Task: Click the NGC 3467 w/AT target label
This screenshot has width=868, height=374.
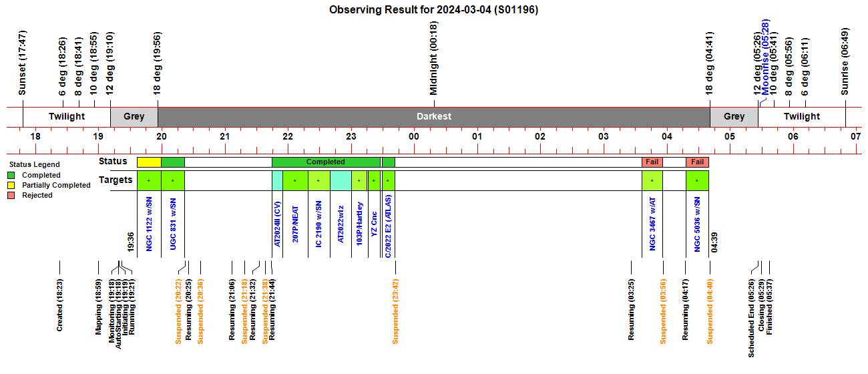Action: 652,224
